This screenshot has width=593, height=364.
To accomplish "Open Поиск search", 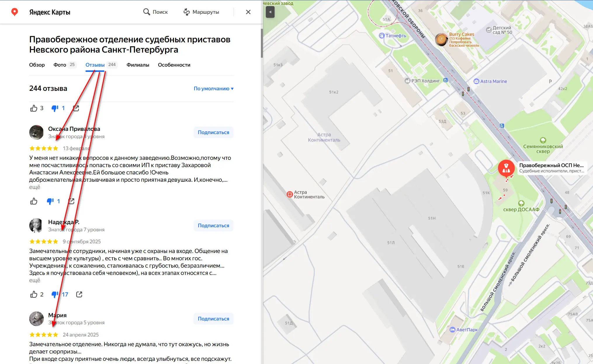I will point(155,12).
